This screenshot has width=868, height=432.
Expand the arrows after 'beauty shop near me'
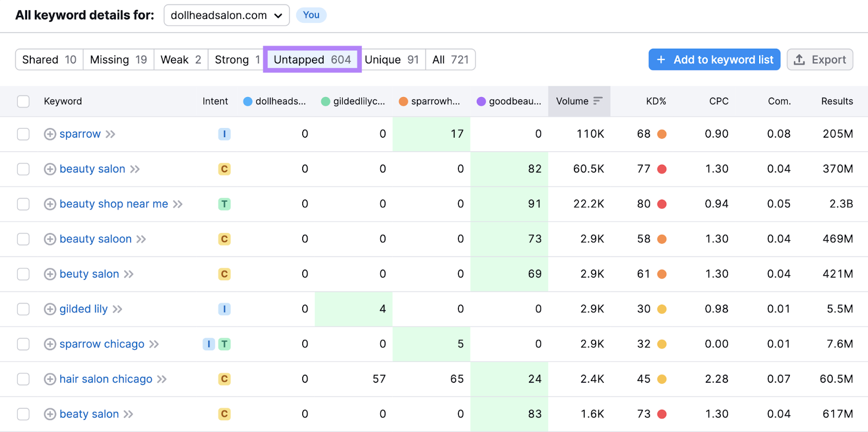click(x=178, y=204)
